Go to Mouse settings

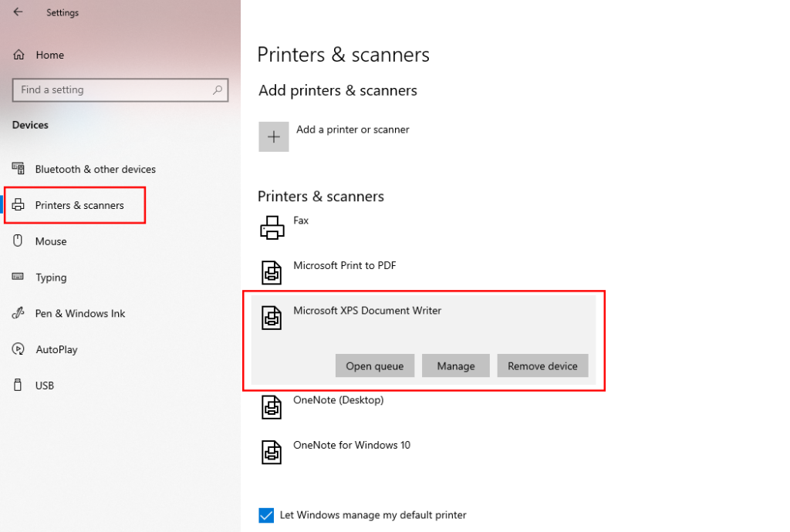(x=51, y=242)
